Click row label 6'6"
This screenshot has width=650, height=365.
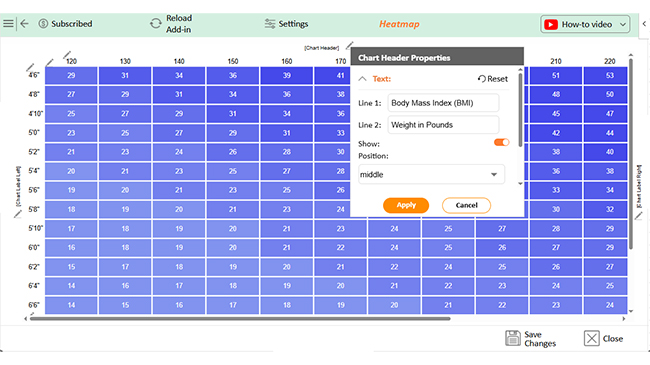(x=34, y=305)
